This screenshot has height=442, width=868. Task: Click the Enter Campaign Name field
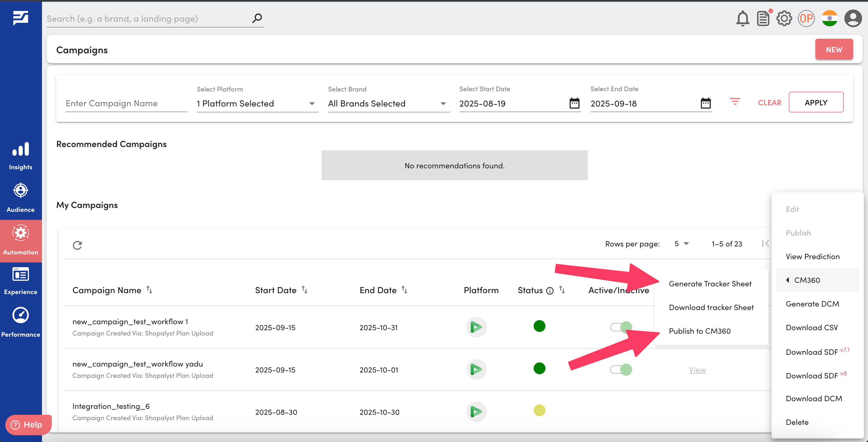pyautogui.click(x=126, y=104)
